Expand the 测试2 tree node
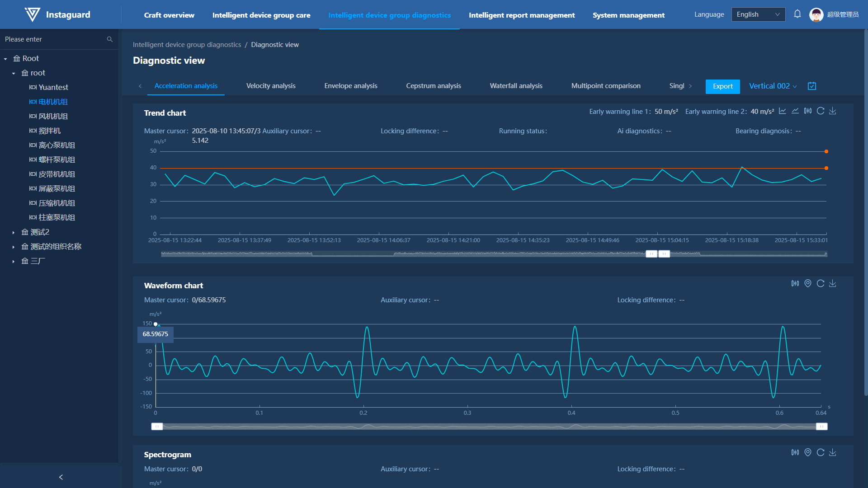The height and width of the screenshot is (488, 868). [14, 232]
